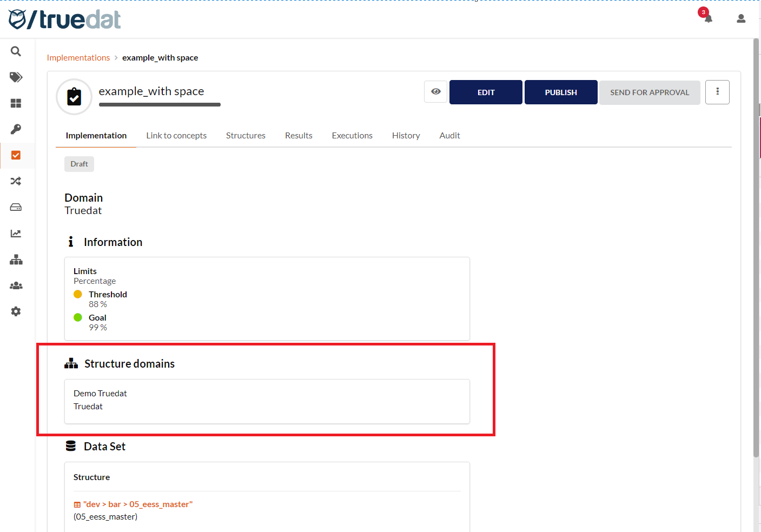Open the users group sidebar icon

point(16,285)
